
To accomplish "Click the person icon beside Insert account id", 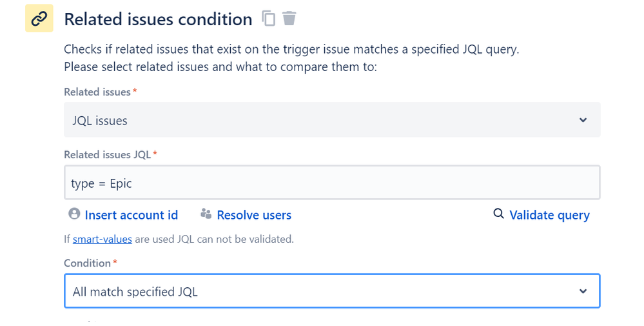I will (x=74, y=214).
